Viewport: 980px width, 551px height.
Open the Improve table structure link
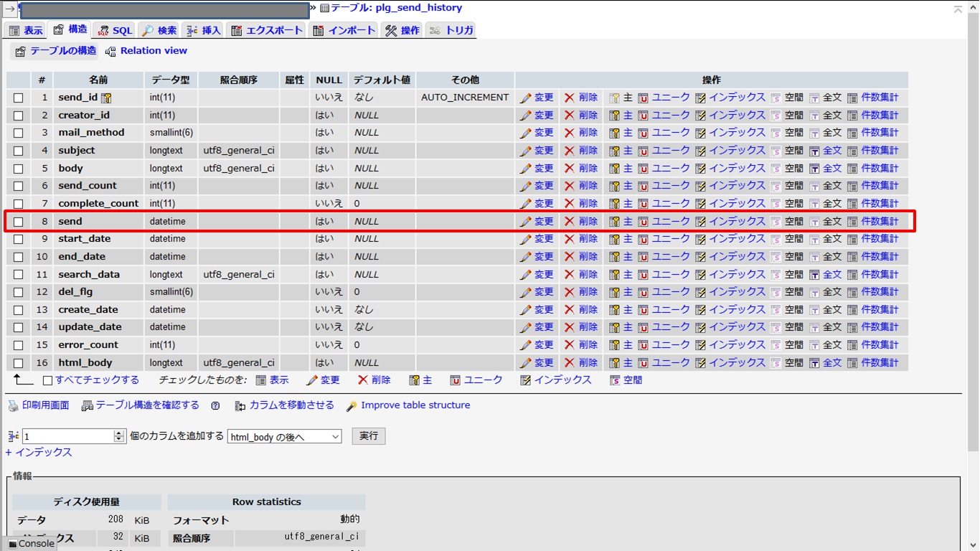click(x=415, y=405)
